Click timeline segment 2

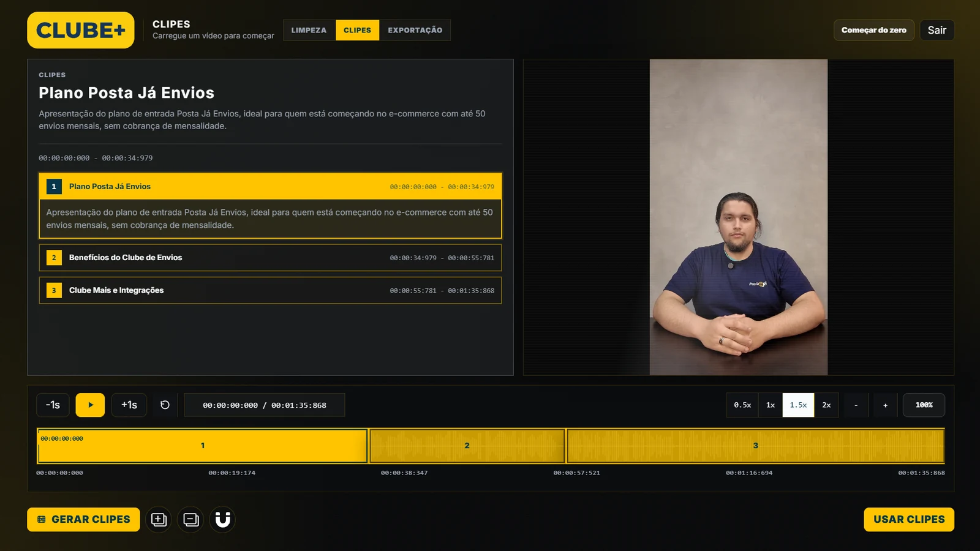tap(467, 446)
